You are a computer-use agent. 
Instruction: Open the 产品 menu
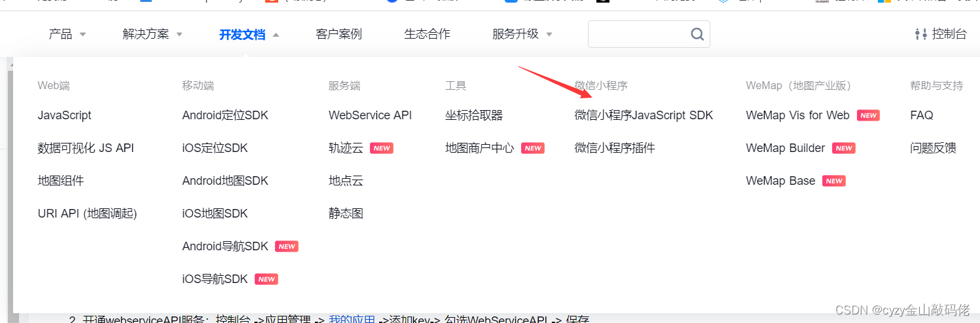point(60,34)
